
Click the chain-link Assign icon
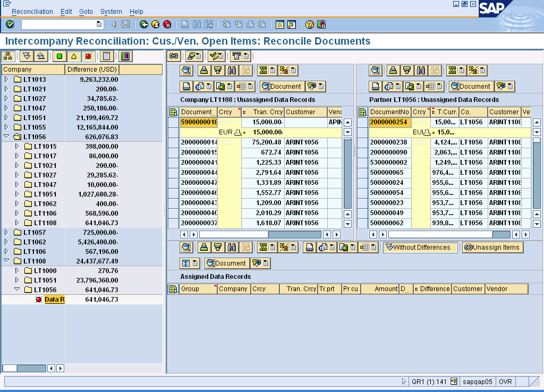(174, 56)
